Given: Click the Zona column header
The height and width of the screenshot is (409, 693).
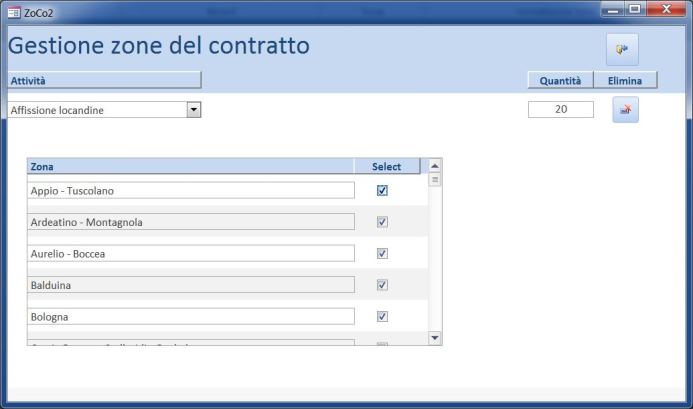Looking at the screenshot, I should point(190,166).
